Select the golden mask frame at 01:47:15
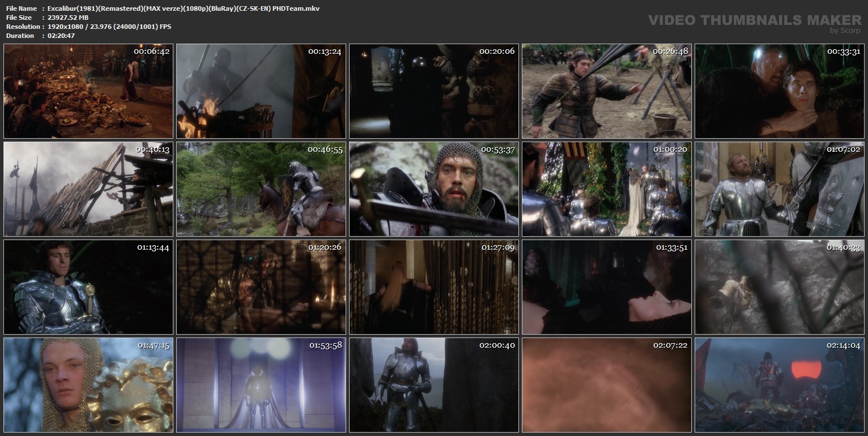 88,385
